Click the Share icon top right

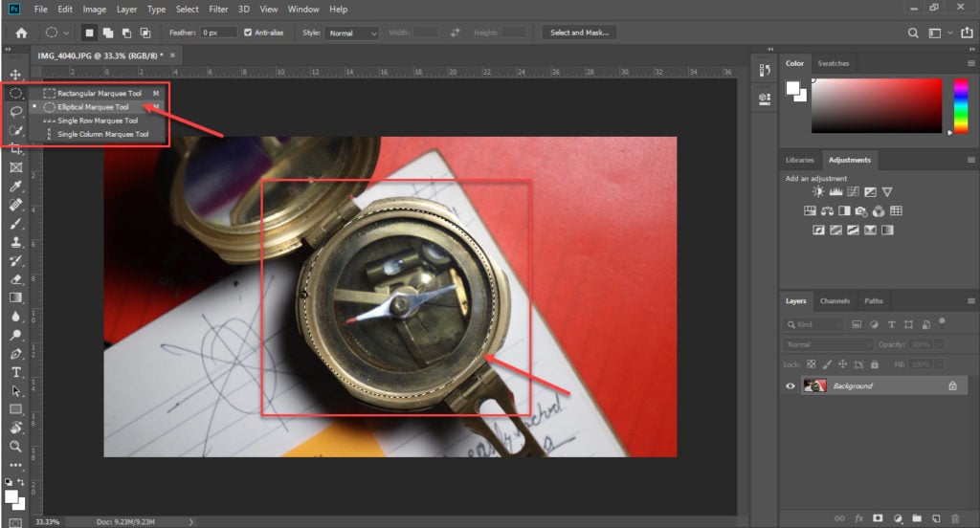967,33
